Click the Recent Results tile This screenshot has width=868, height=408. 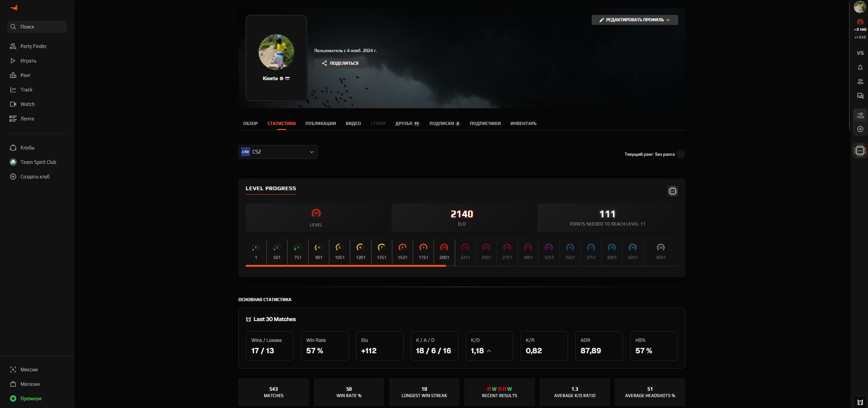(x=499, y=392)
